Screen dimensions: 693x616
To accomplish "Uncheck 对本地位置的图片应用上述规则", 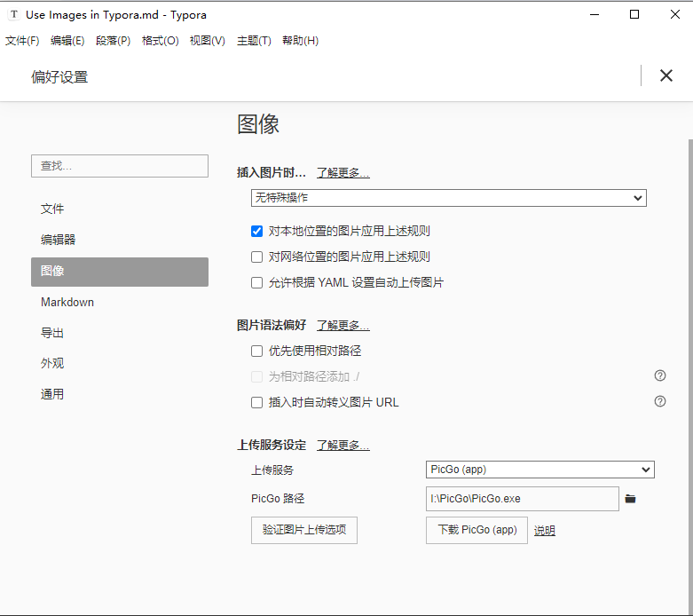I will [257, 231].
